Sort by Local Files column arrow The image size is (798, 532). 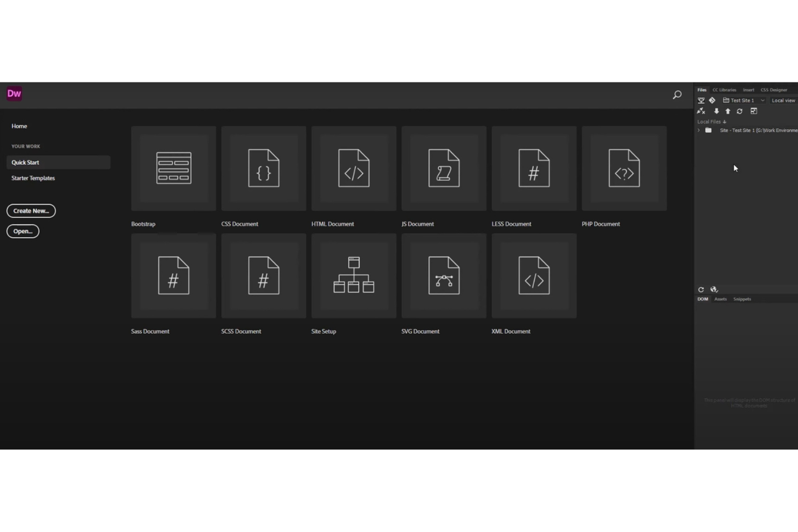click(724, 122)
